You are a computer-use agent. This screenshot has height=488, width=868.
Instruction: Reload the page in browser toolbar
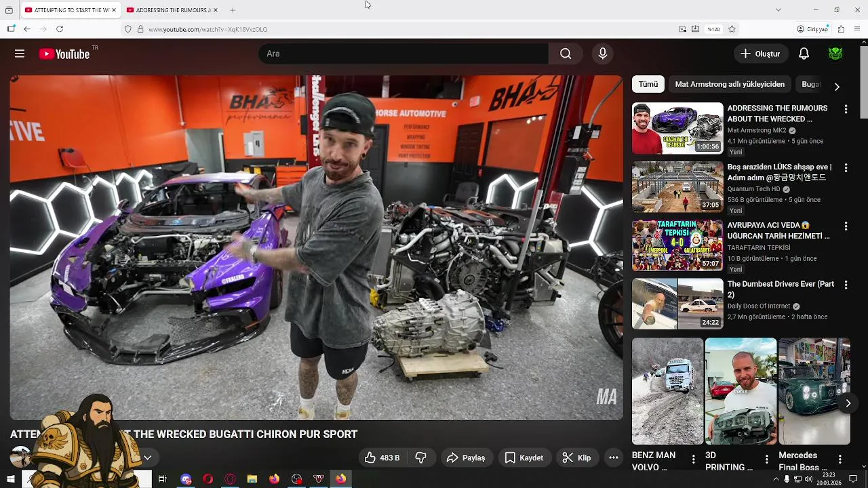click(x=60, y=29)
